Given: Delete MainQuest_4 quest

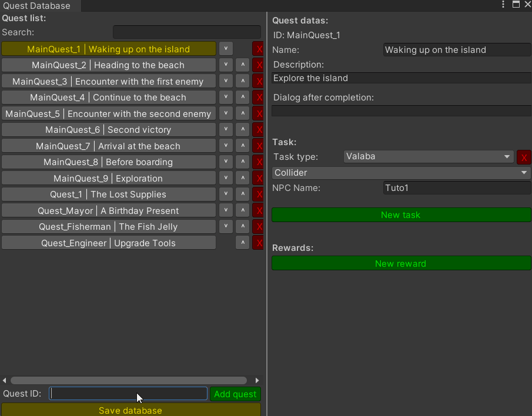Looking at the screenshot, I should [x=258, y=98].
